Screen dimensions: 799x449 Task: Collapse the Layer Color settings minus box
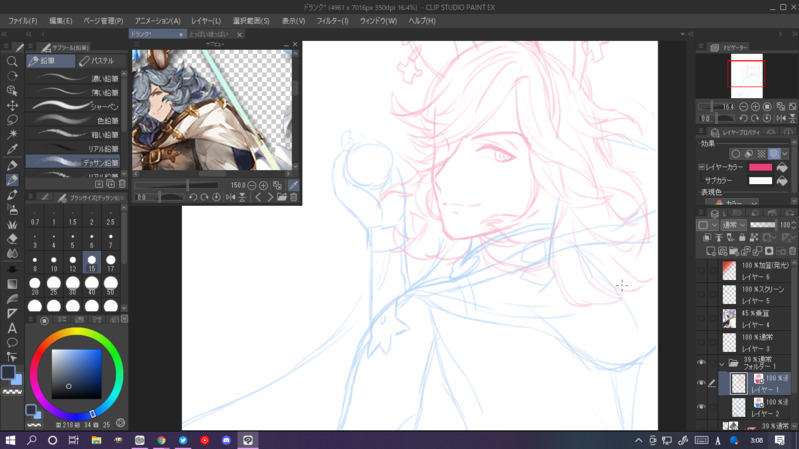click(701, 167)
